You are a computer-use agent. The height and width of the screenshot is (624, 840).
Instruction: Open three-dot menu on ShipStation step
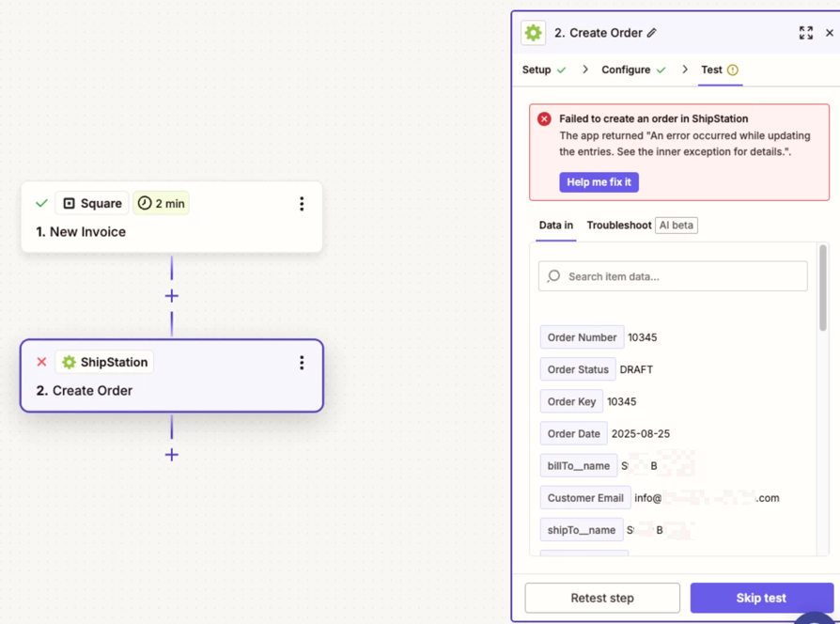(x=302, y=363)
